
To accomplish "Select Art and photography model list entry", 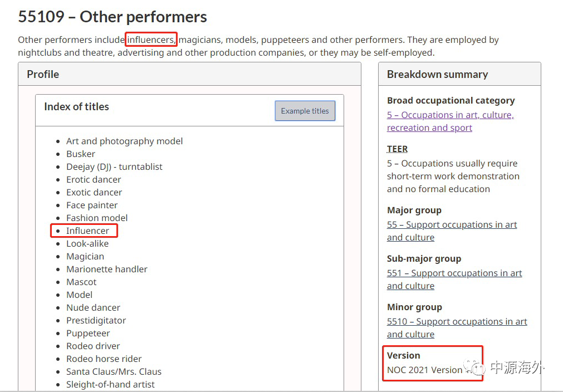I will [x=124, y=141].
